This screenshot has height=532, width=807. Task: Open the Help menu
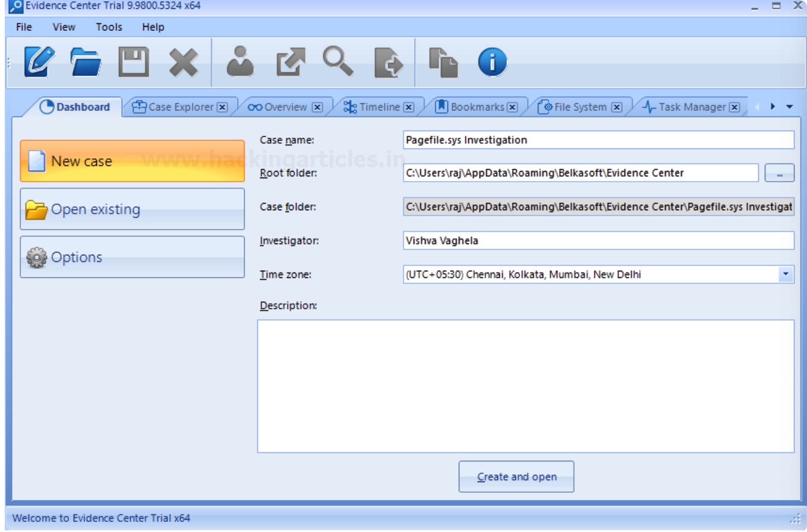click(x=153, y=27)
